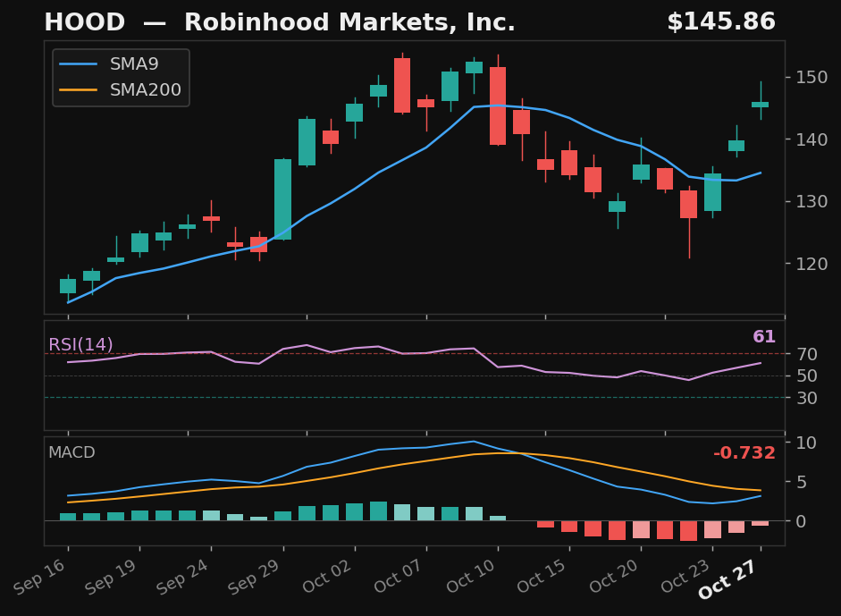
Task: Click the MACD panel label
Action: [71, 452]
